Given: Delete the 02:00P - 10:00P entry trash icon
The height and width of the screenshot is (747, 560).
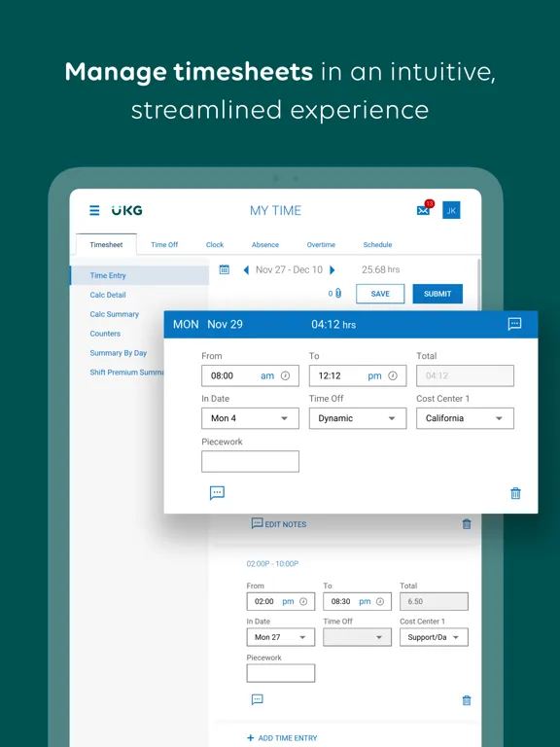Looking at the screenshot, I should tap(467, 700).
